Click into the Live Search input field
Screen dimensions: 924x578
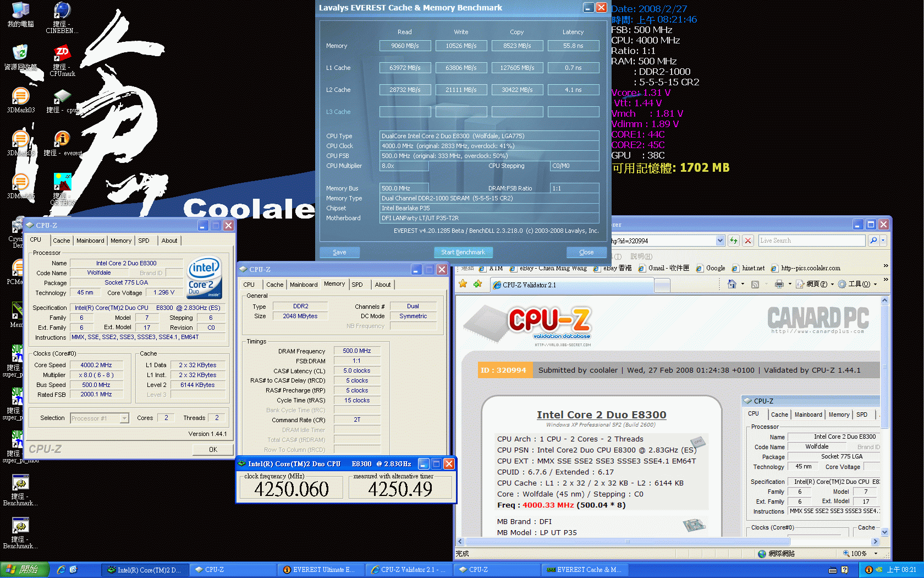811,241
